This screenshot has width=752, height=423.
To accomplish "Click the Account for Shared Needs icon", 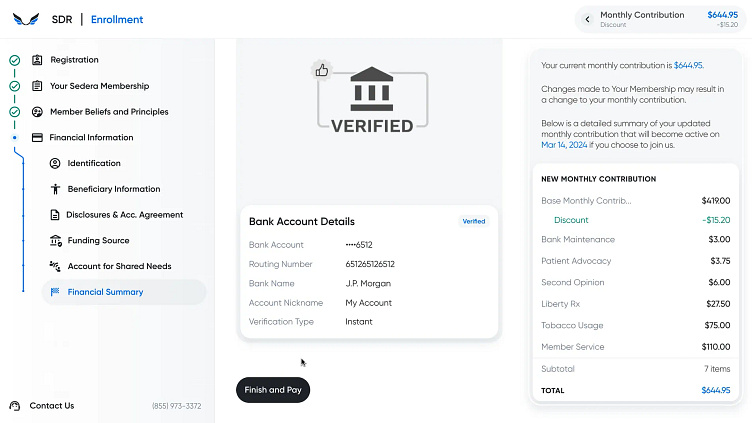I will pyautogui.click(x=55, y=266).
